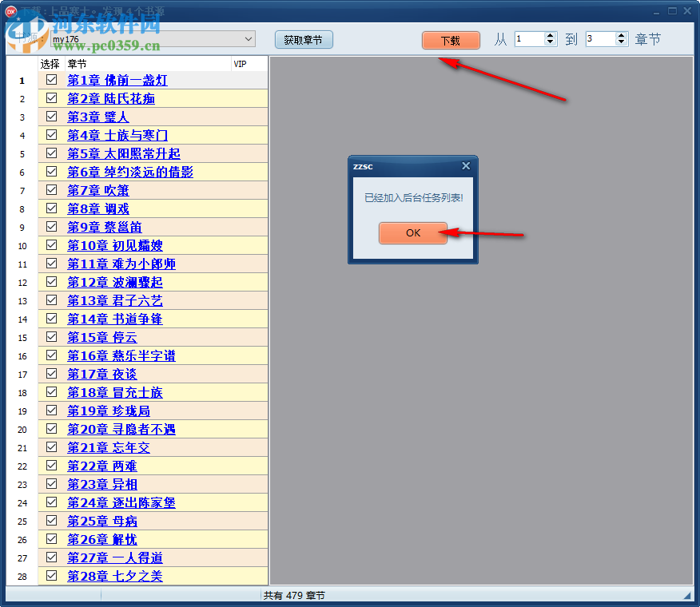Open link 第2章 陆氏花痴

(x=111, y=99)
